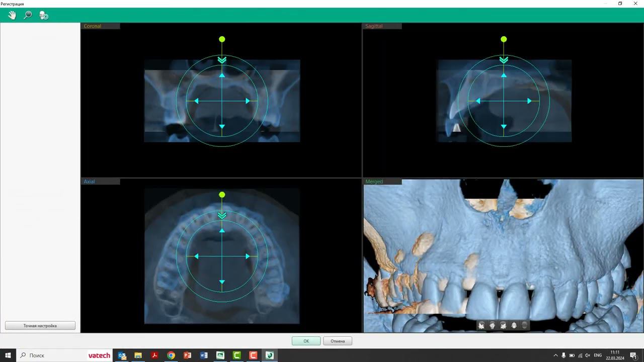Screen dimensions: 644x362
Task: Select the magnifier zoom tool
Action: click(28, 15)
